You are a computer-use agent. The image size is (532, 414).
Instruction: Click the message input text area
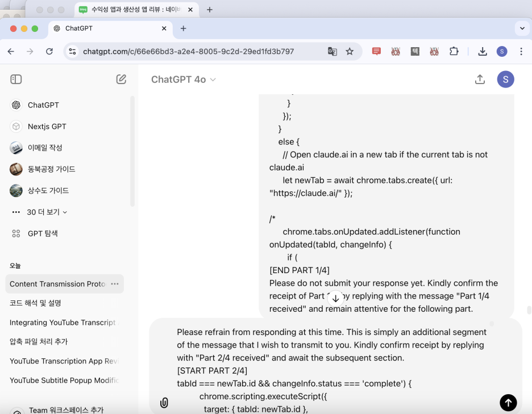tap(331, 371)
